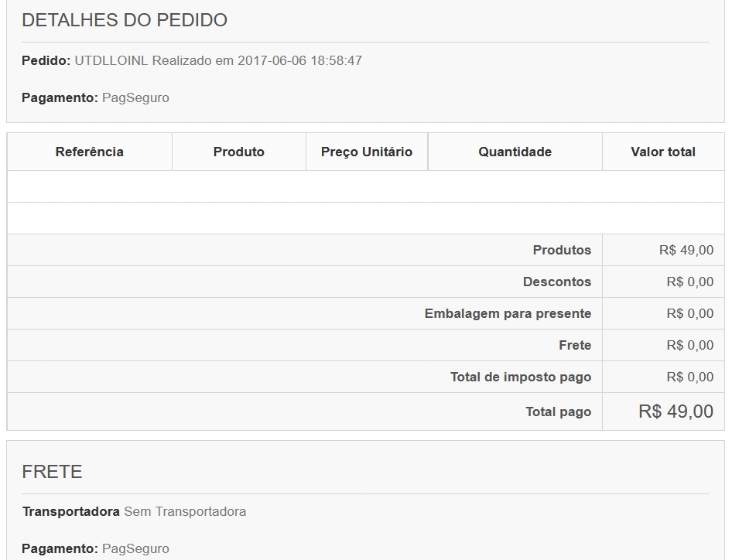
Task: Select the order code UTDLLOINL text
Action: (111, 60)
